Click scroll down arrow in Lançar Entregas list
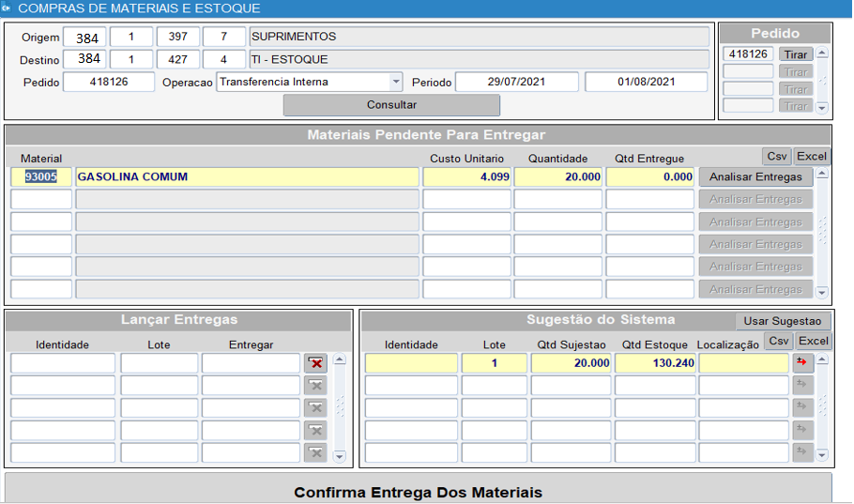 (340, 456)
